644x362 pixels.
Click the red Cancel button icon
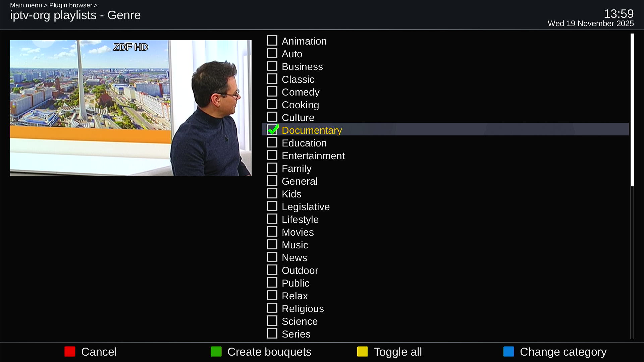70,352
